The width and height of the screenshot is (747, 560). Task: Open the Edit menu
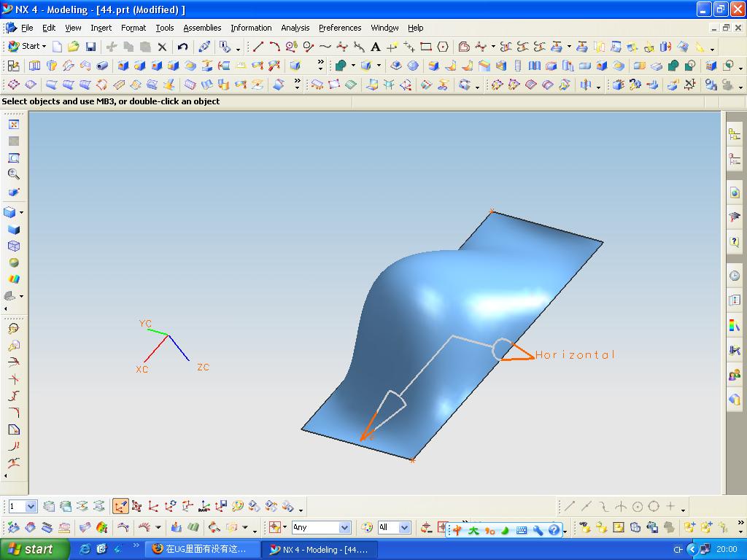click(49, 28)
